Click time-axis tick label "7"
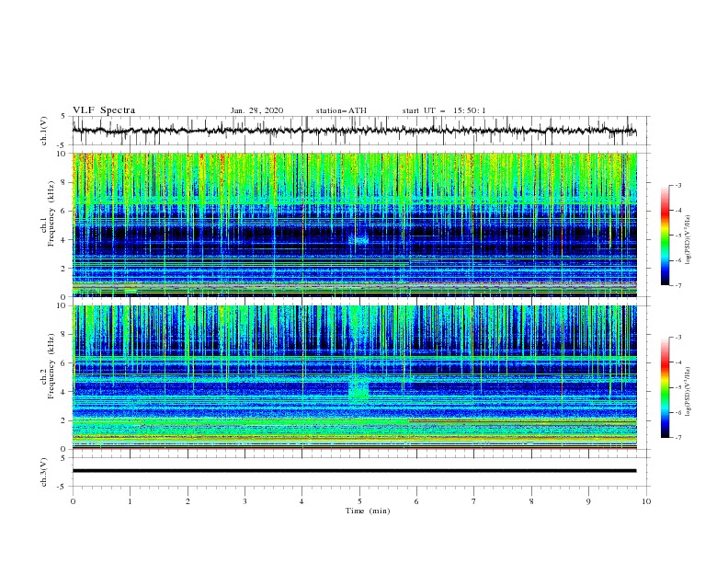 (x=474, y=501)
